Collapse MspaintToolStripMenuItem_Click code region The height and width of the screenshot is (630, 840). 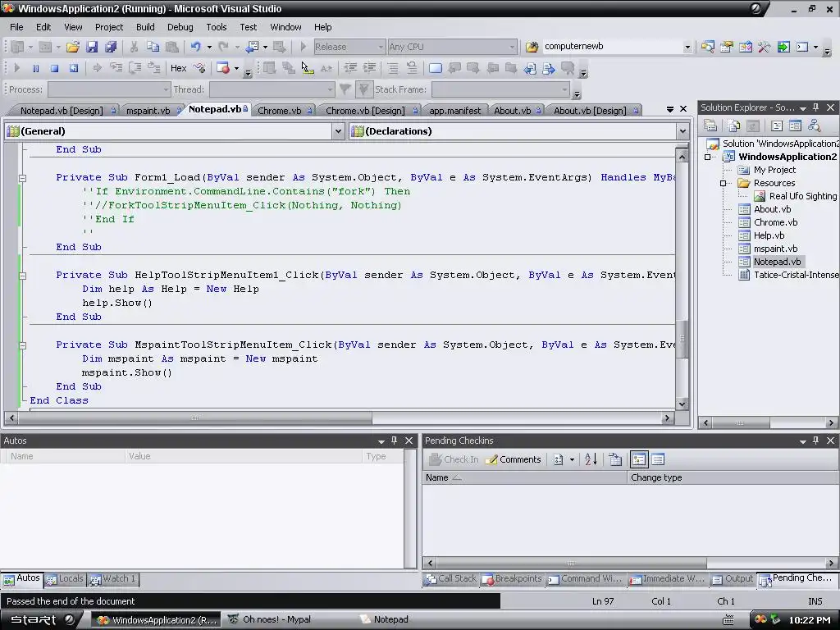click(x=22, y=345)
